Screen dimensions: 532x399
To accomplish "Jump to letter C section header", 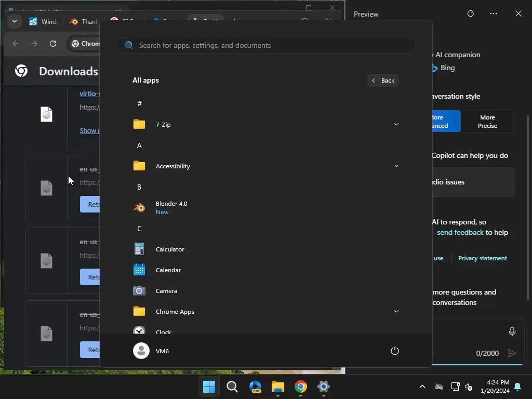I will coord(139,229).
